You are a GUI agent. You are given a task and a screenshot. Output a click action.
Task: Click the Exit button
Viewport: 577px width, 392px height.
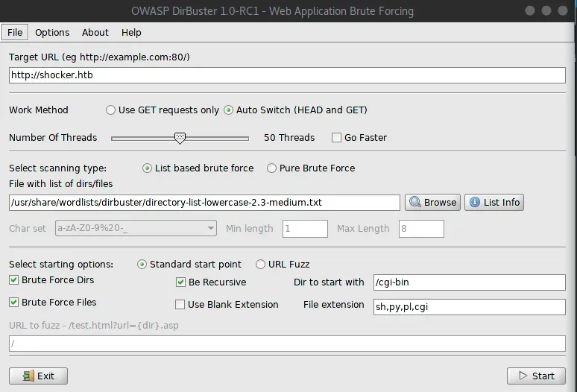pyautogui.click(x=38, y=376)
